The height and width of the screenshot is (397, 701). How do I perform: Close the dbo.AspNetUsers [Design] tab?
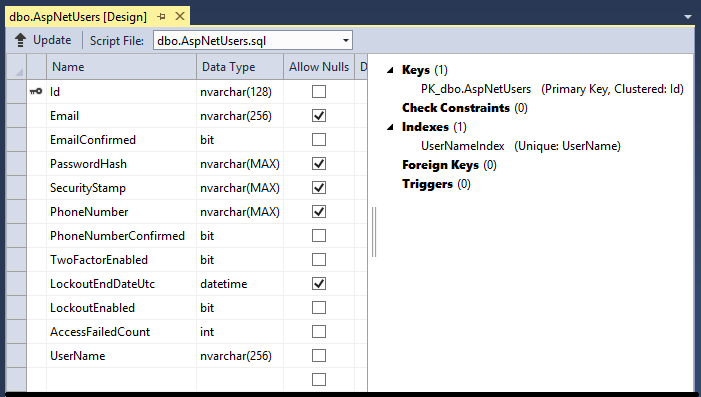(x=180, y=17)
